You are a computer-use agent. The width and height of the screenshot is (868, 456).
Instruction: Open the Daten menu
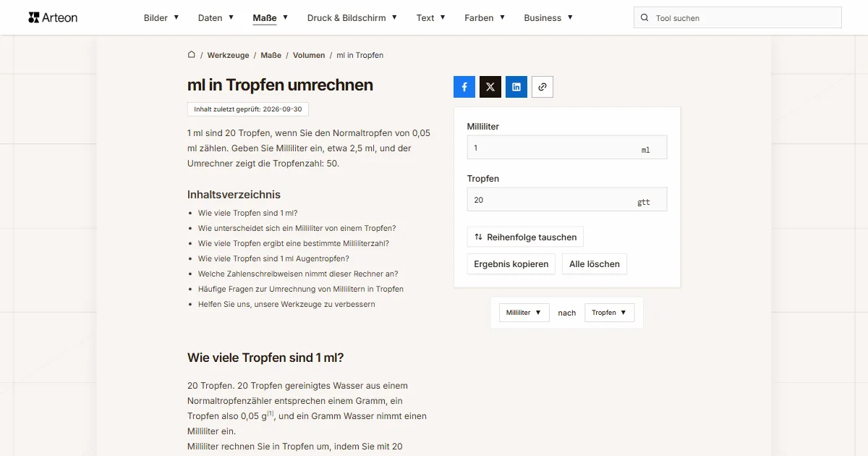tap(216, 18)
